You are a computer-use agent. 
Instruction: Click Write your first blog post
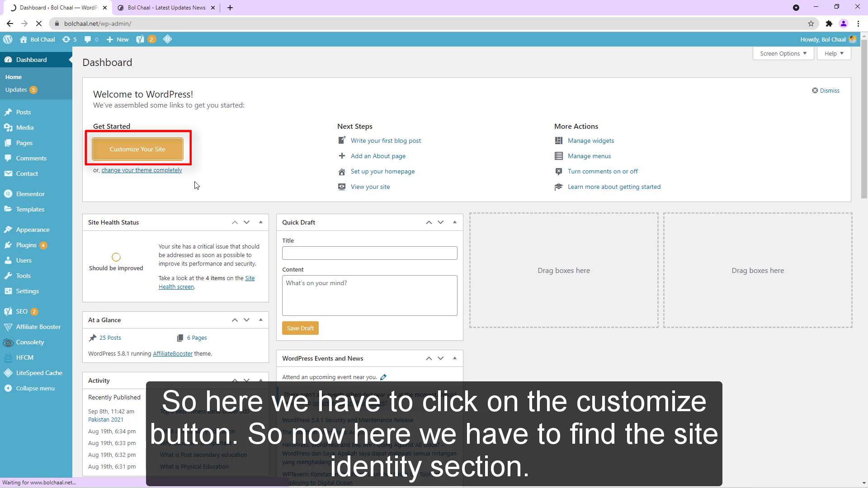(x=386, y=141)
